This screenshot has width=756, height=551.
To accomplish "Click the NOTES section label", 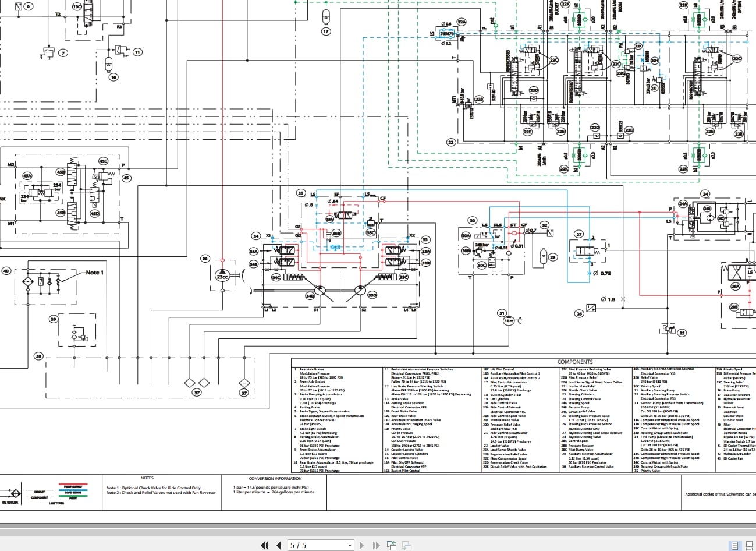I will tap(147, 478).
